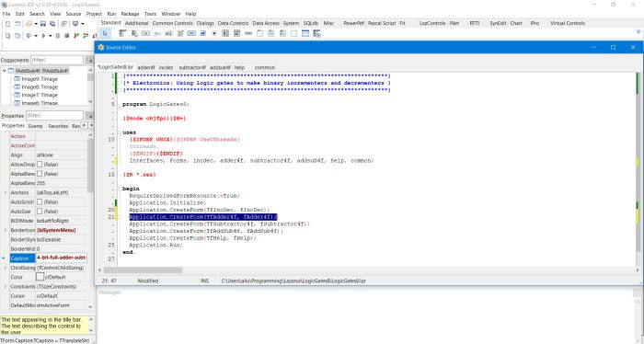Expand the BorderIcons property
The height and width of the screenshot is (344, 644).
point(5,230)
